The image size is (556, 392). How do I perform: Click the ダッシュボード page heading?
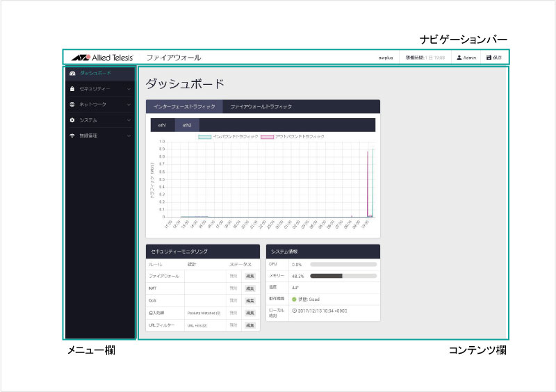pyautogui.click(x=185, y=84)
